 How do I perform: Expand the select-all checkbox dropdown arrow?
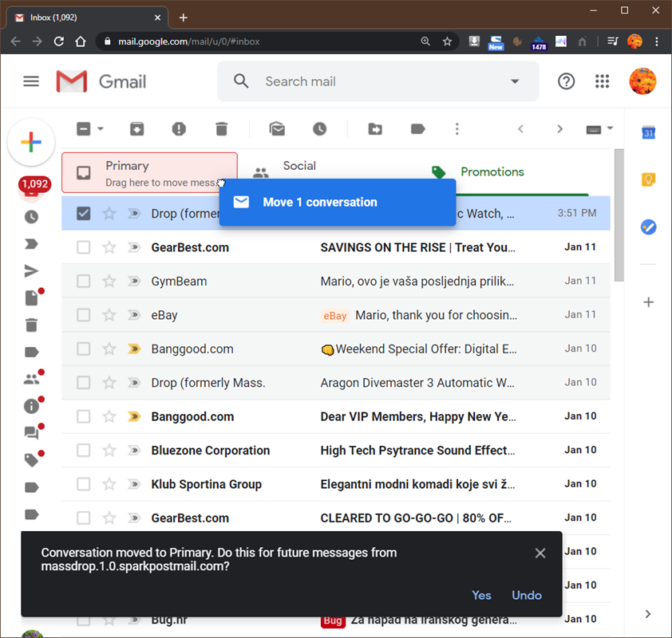[x=101, y=129]
